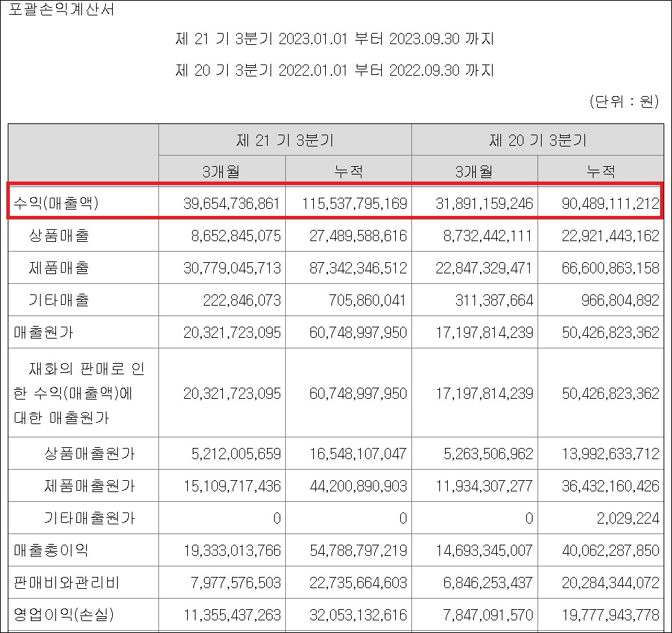Click the (단위 : 원) unit label
The width and height of the screenshot is (672, 633).
tap(624, 102)
